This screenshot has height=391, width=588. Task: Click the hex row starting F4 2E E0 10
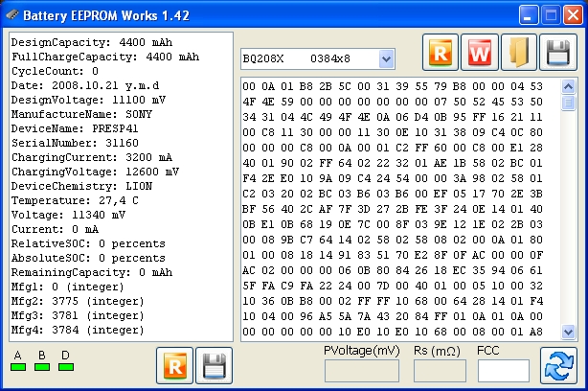pyautogui.click(x=393, y=178)
